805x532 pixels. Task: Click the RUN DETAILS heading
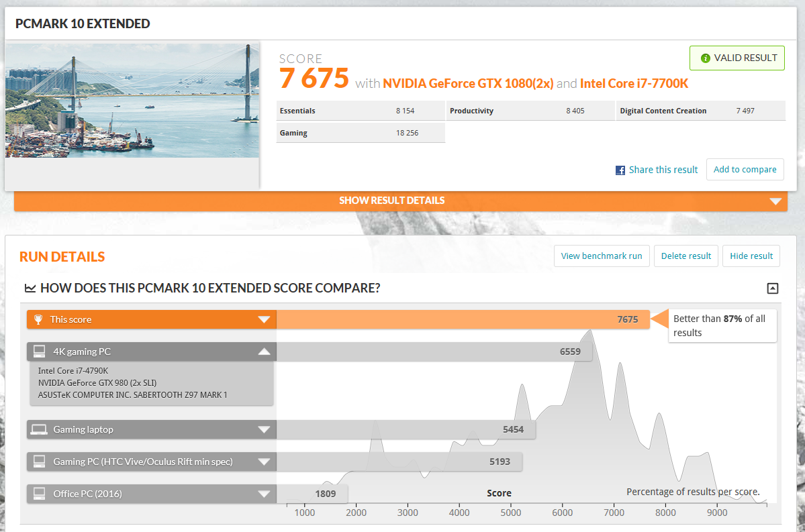pos(62,256)
